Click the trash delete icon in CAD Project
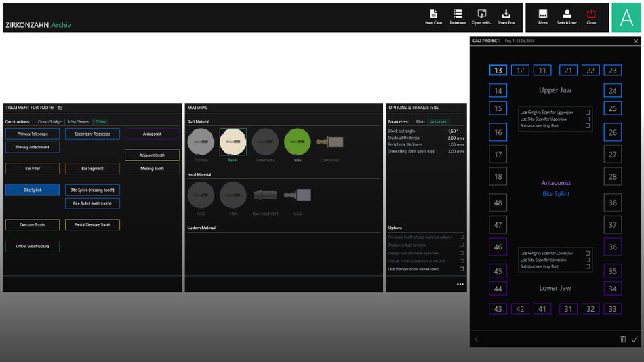The height and width of the screenshot is (362, 644). (623, 339)
